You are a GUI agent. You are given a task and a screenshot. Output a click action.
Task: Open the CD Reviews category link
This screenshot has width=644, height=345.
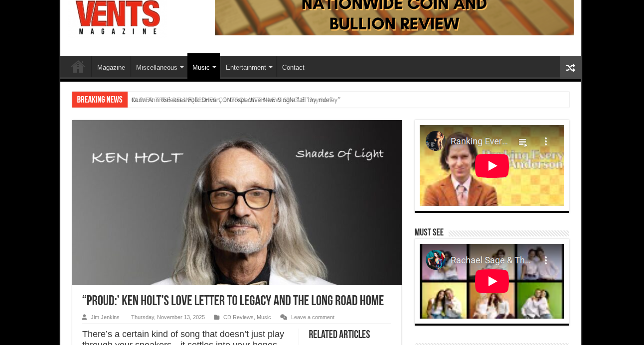pos(238,317)
